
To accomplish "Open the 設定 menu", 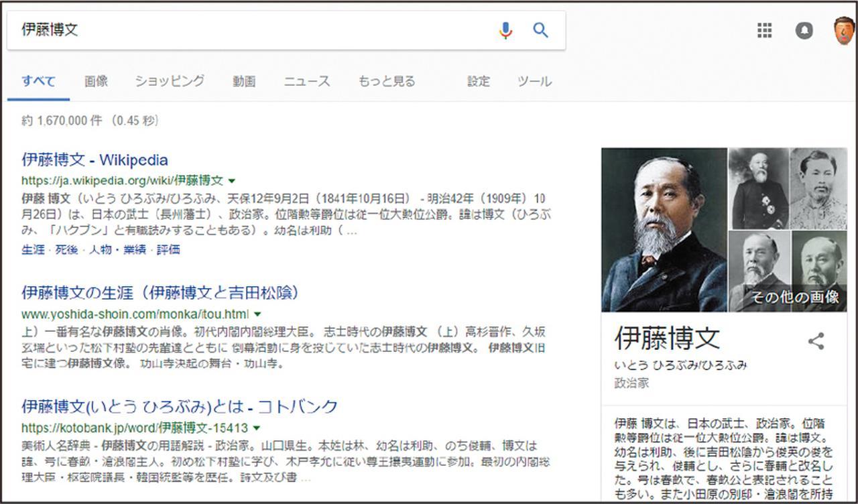I will tap(479, 82).
